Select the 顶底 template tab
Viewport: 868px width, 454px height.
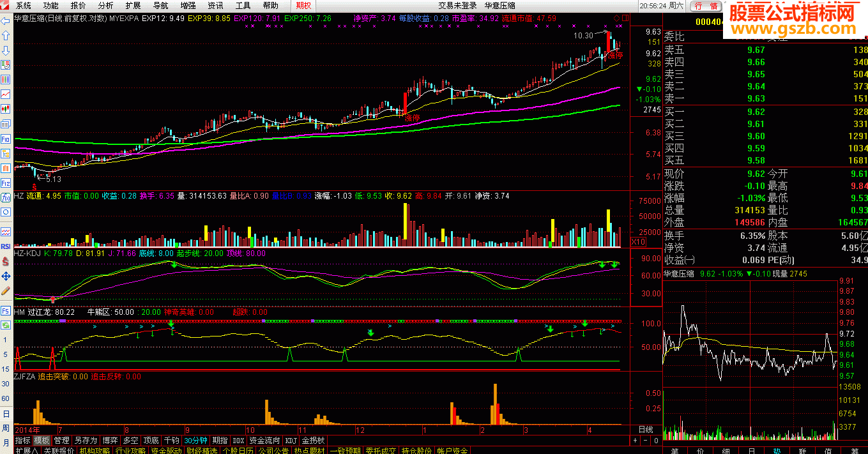pyautogui.click(x=151, y=441)
